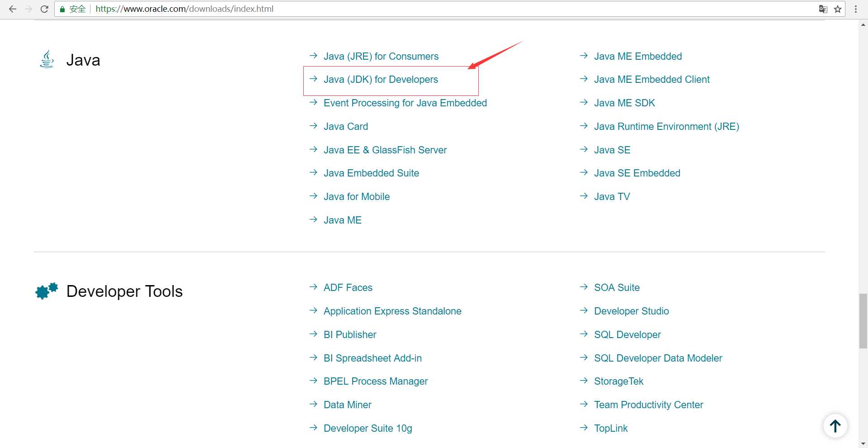868x448 pixels.
Task: Open Java EE & GlassFish Server
Action: click(385, 150)
